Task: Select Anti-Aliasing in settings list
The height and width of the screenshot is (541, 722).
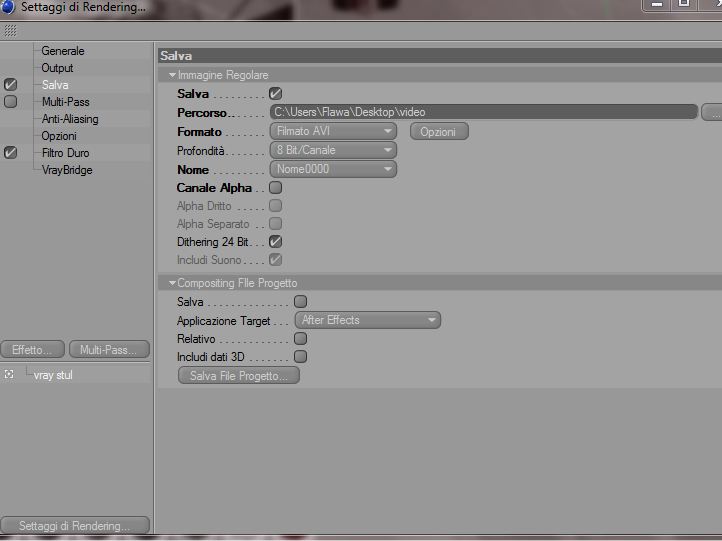Action: click(x=70, y=119)
